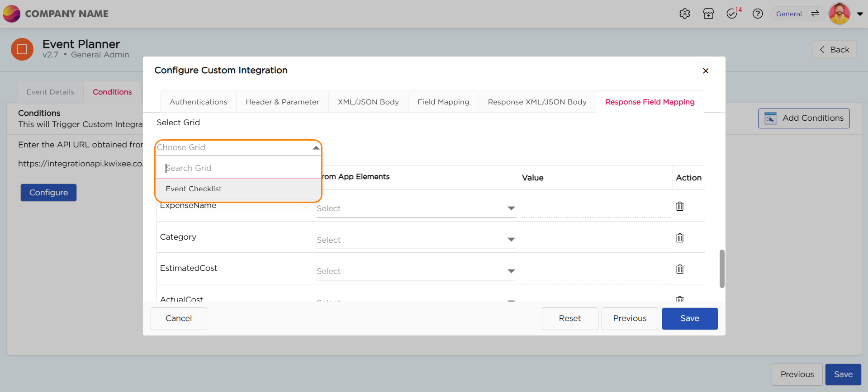Switch to the Field Mapping tab
Image resolution: width=868 pixels, height=392 pixels.
[443, 102]
